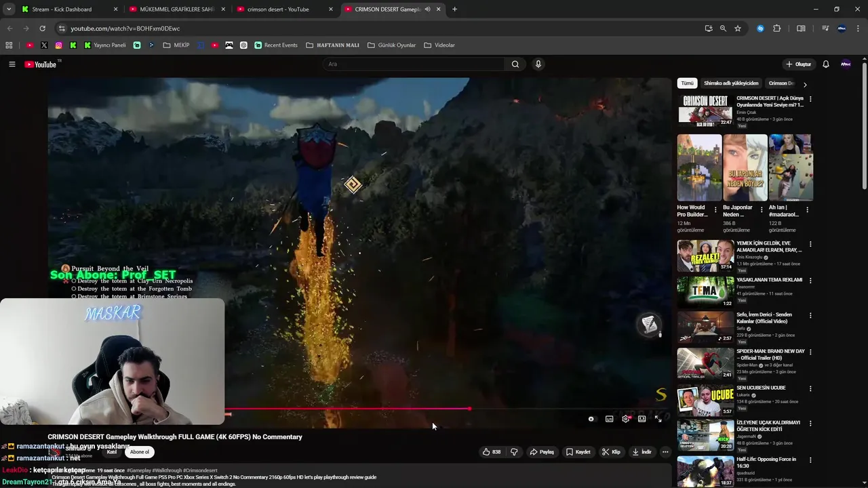Enter fullscreen with the player expand icon
Viewport: 868px width, 488px height.
point(658,419)
